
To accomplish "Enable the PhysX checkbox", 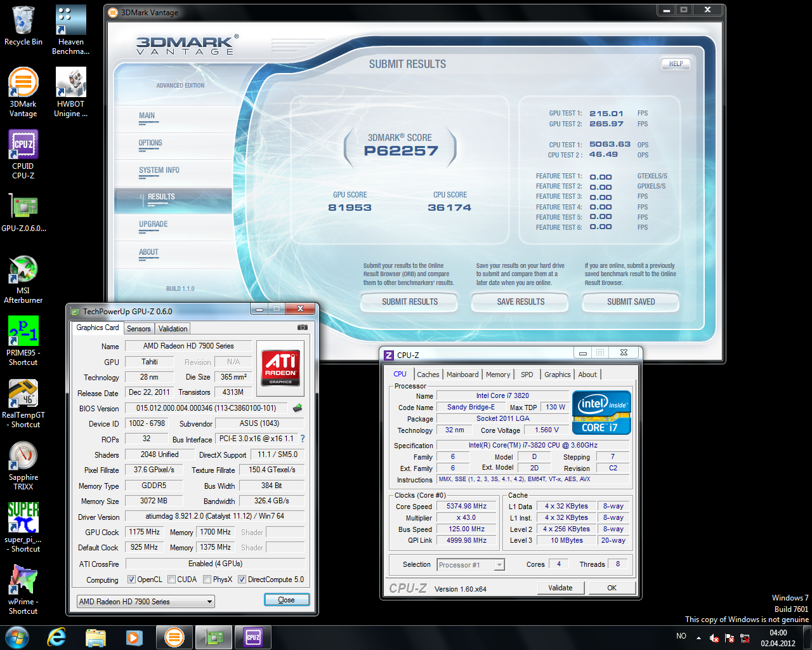I will tap(207, 580).
